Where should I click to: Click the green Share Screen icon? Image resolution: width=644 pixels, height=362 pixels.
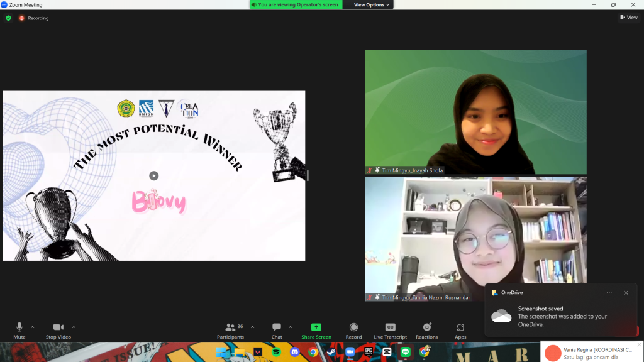tap(316, 327)
